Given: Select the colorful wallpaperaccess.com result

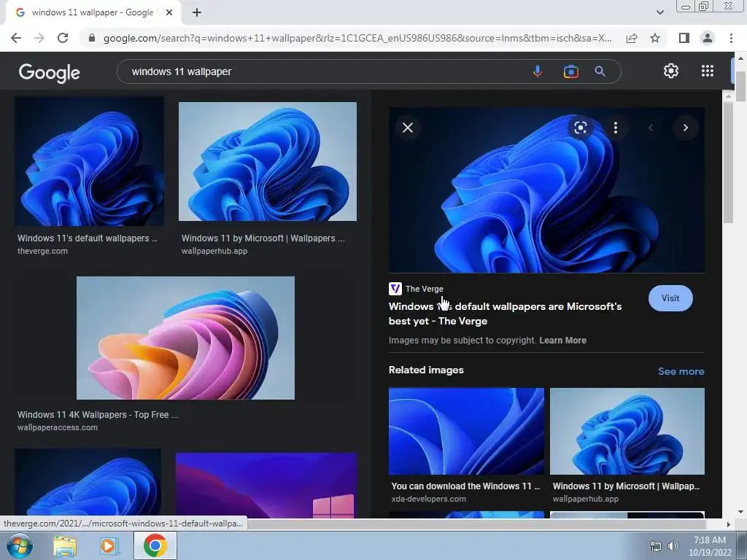Looking at the screenshot, I should 185,338.
